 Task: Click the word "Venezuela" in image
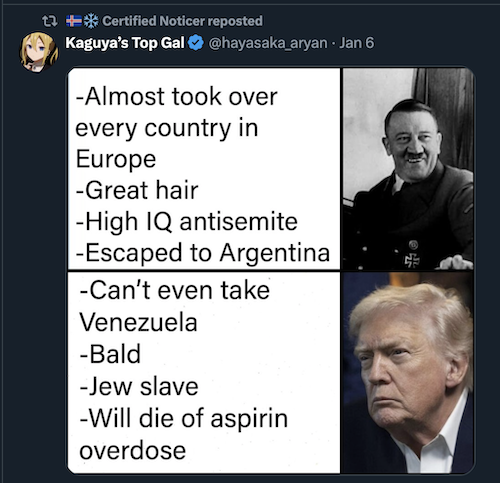pyautogui.click(x=138, y=322)
